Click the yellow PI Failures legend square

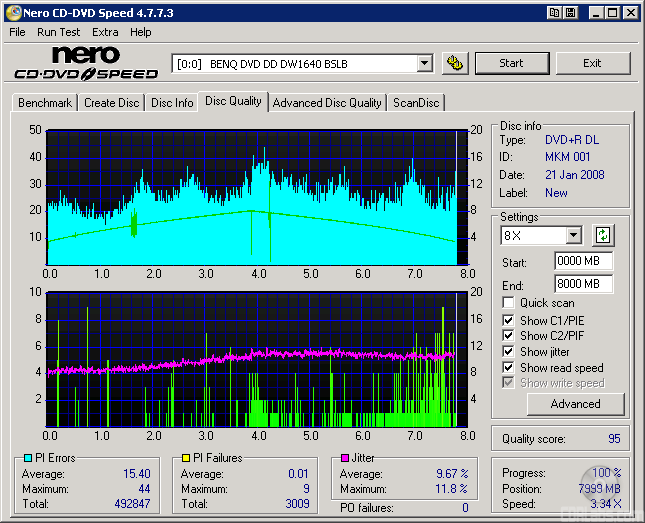click(186, 458)
